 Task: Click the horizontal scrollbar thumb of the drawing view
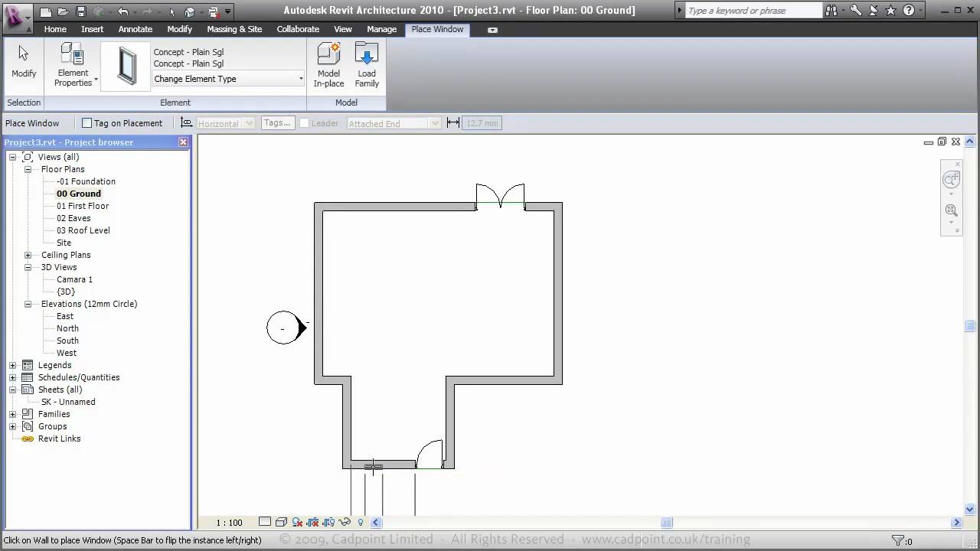(667, 523)
